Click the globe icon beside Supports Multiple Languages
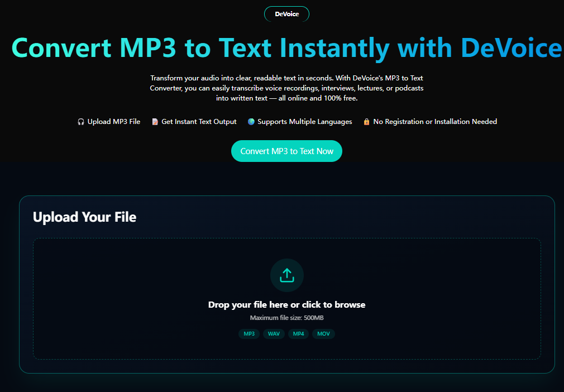 click(251, 122)
